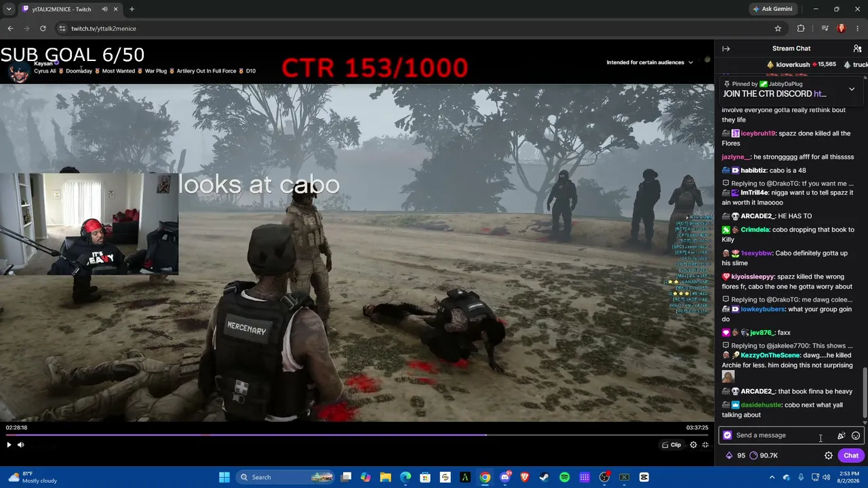The image size is (868, 488).
Task: Open the emote picker smiley
Action: click(856, 436)
